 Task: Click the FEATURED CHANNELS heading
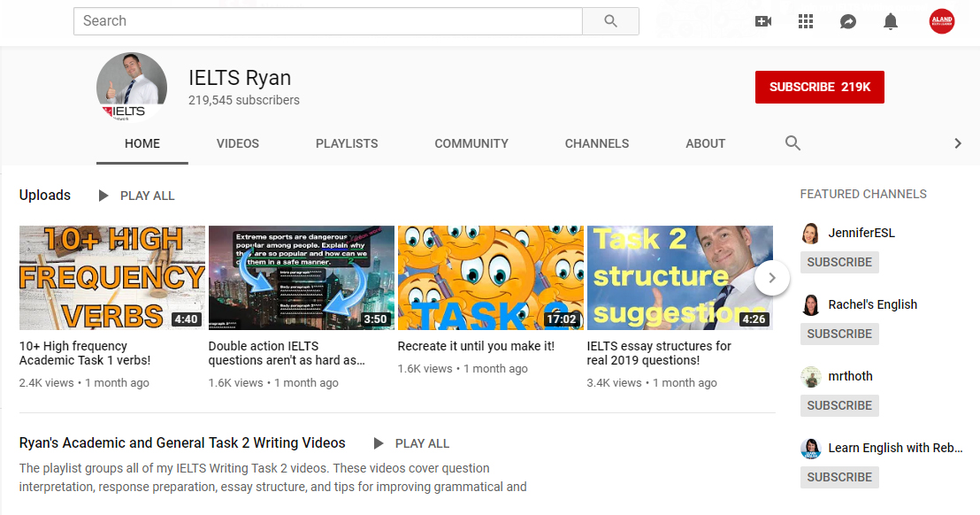coord(863,195)
